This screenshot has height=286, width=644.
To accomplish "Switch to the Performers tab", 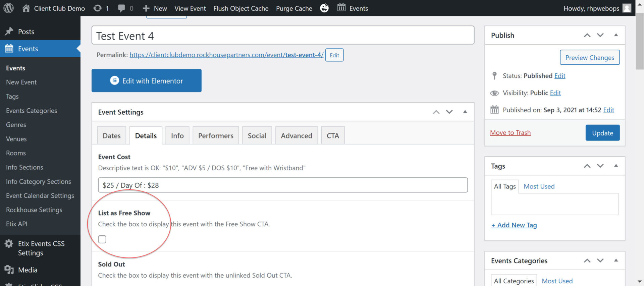I will click(x=216, y=136).
